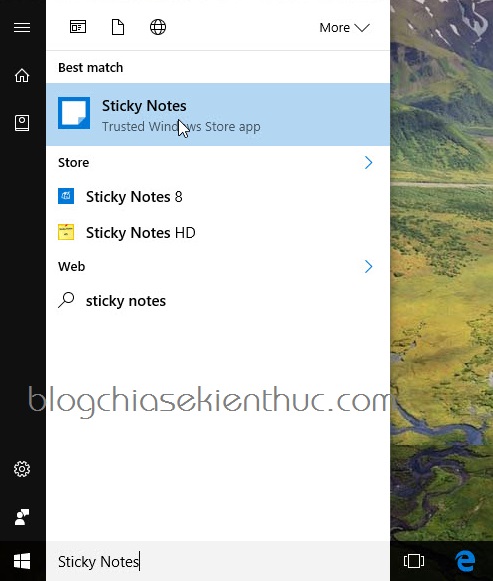
Task: Open Cortana settings gear icon
Action: pos(22,469)
